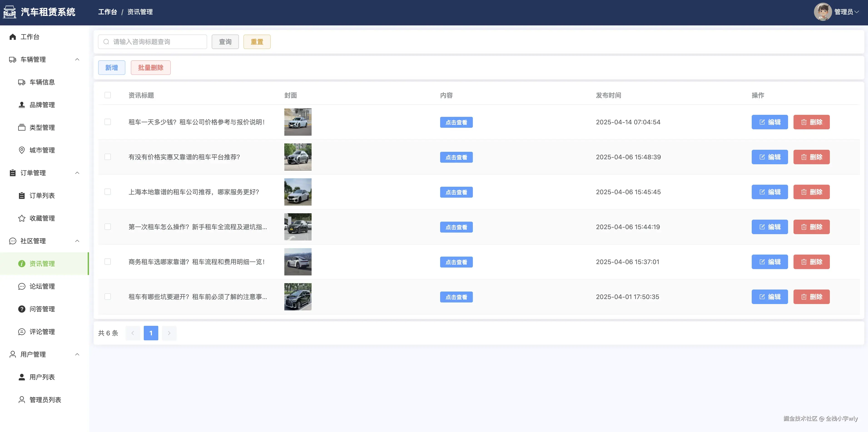
Task: Click the chat bubble icon for 论坛管理
Action: tap(22, 287)
